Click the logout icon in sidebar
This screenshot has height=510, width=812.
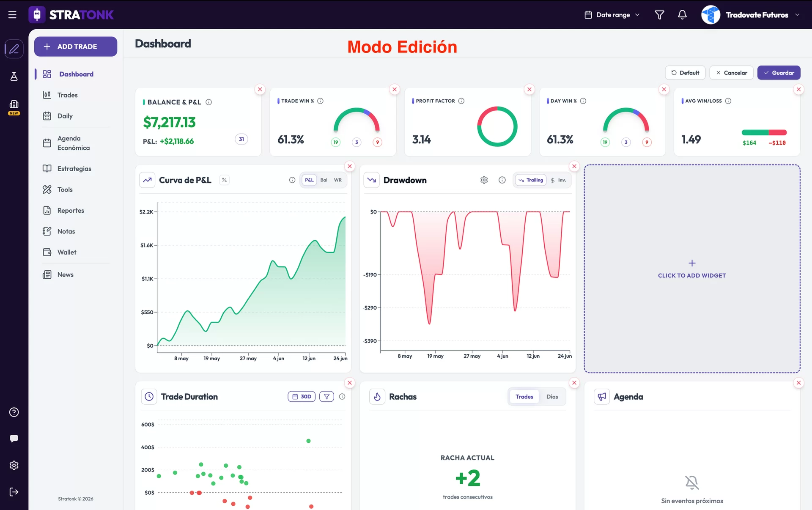tap(14, 492)
